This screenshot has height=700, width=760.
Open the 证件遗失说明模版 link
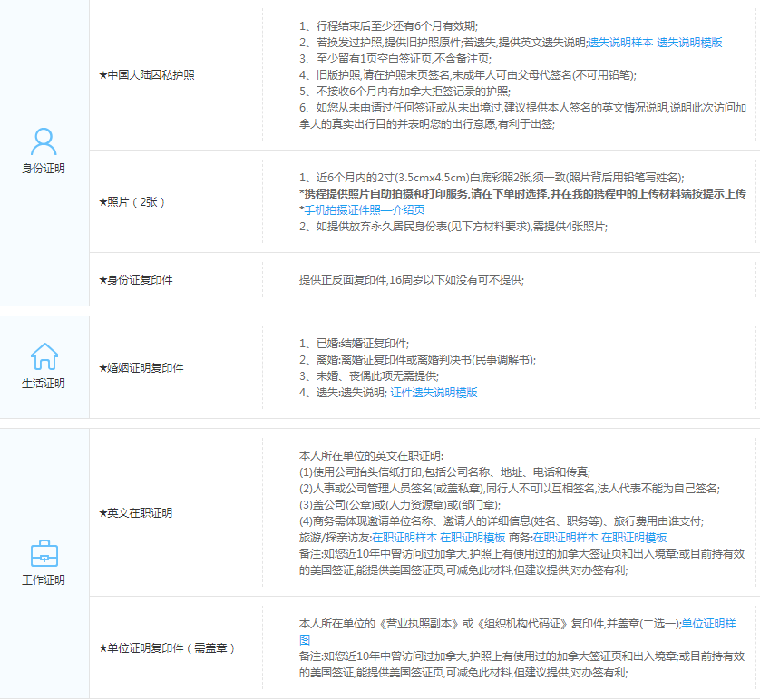pyautogui.click(x=434, y=393)
